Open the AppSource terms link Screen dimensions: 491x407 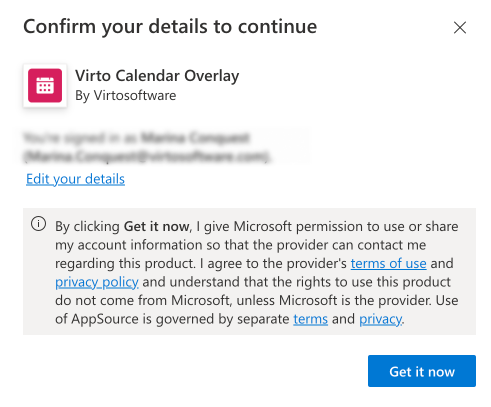[310, 319]
